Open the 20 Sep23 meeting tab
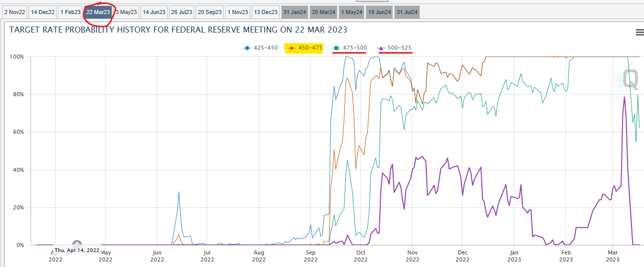This screenshot has width=644, height=267. click(210, 12)
